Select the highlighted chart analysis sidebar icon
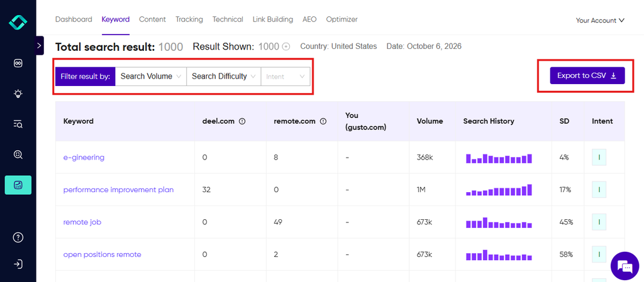The width and height of the screenshot is (644, 282). click(x=18, y=185)
